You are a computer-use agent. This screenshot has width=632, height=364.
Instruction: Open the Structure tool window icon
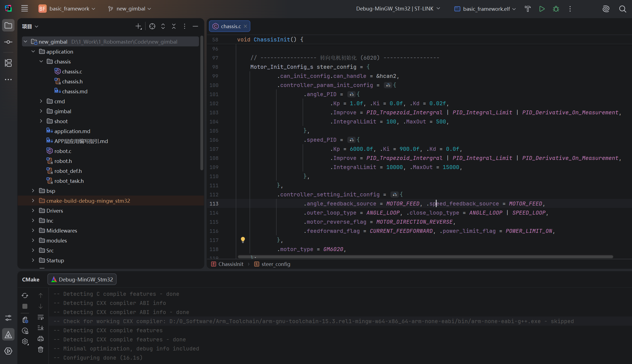coord(8,63)
